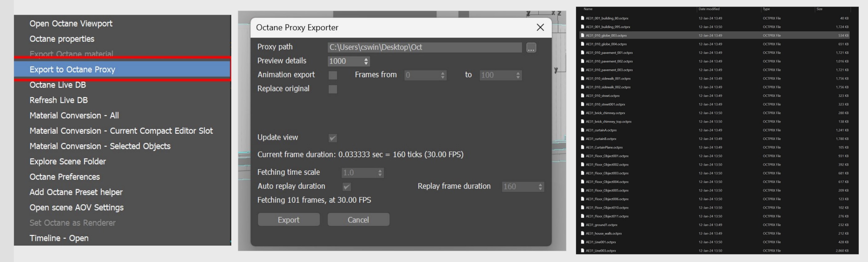Click the Replay frame duration spinner arrows
Image resolution: width=868 pixels, height=262 pixels.
coord(540,186)
